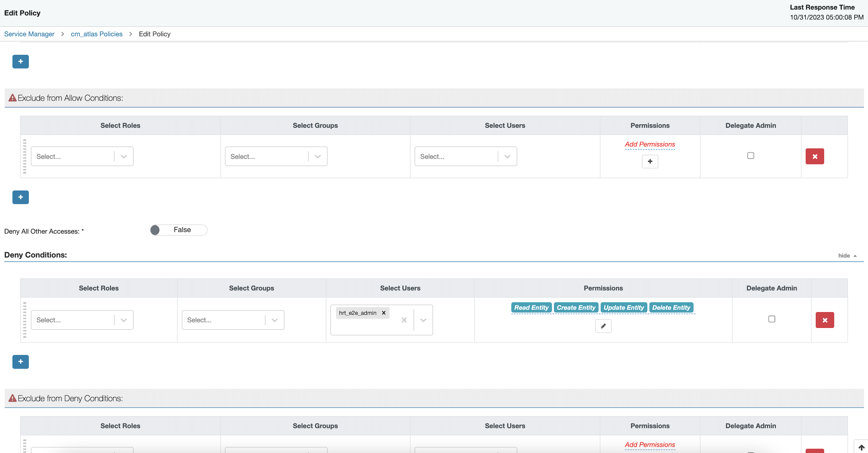Check Delegate Admin in Deny Conditions row
Image resolution: width=868 pixels, height=453 pixels.
[772, 319]
